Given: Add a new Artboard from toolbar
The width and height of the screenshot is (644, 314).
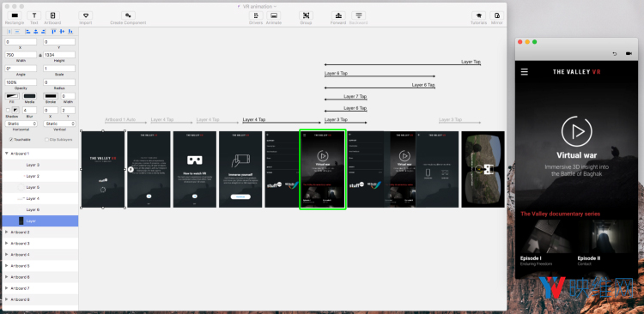Looking at the screenshot, I should [52, 15].
